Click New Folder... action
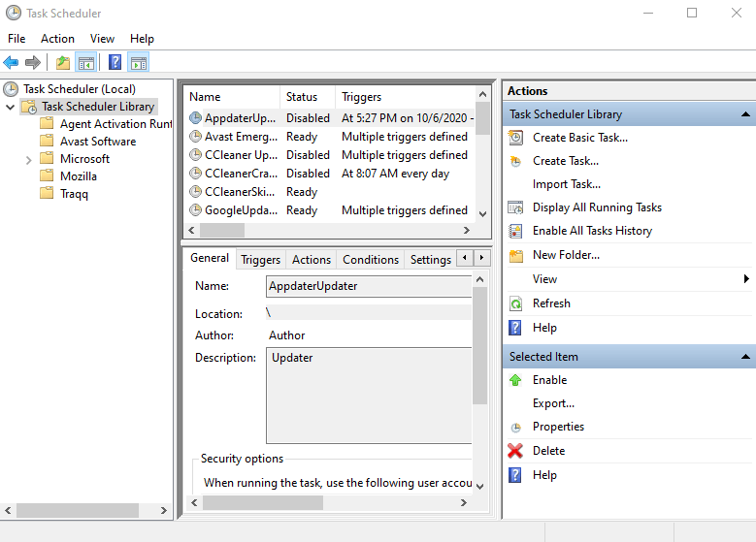756x542 pixels. pos(566,255)
